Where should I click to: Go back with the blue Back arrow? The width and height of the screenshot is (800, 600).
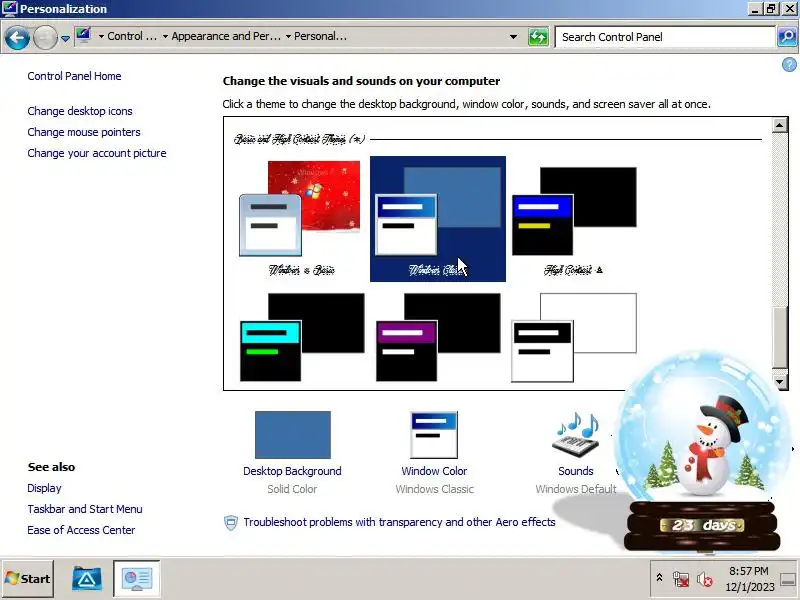point(17,37)
